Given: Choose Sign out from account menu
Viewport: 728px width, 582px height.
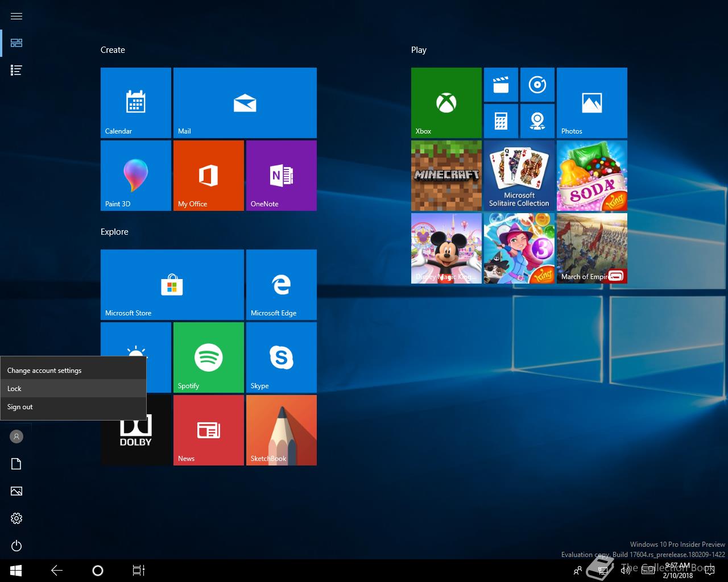Looking at the screenshot, I should [73, 407].
